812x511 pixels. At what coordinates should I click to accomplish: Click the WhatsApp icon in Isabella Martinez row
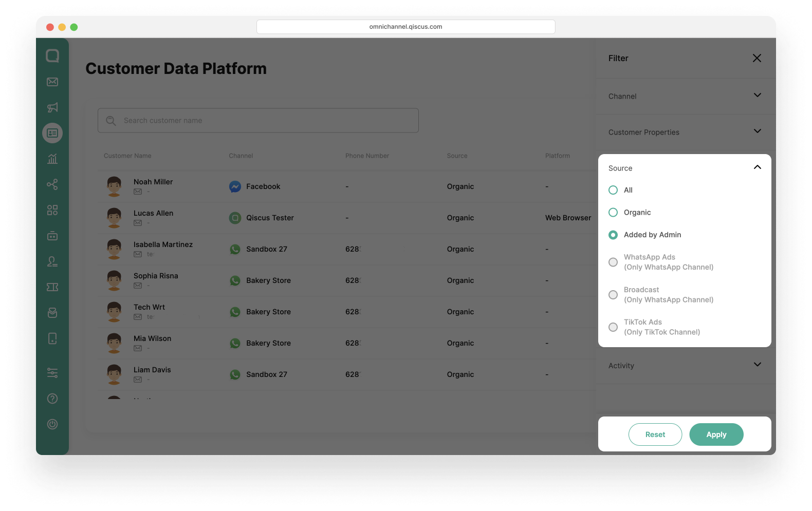click(235, 250)
